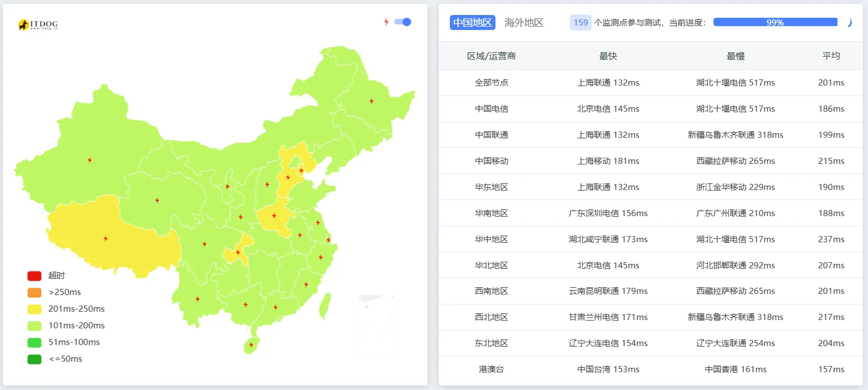Select the 中国地区 tab
The image size is (868, 390).
click(472, 23)
